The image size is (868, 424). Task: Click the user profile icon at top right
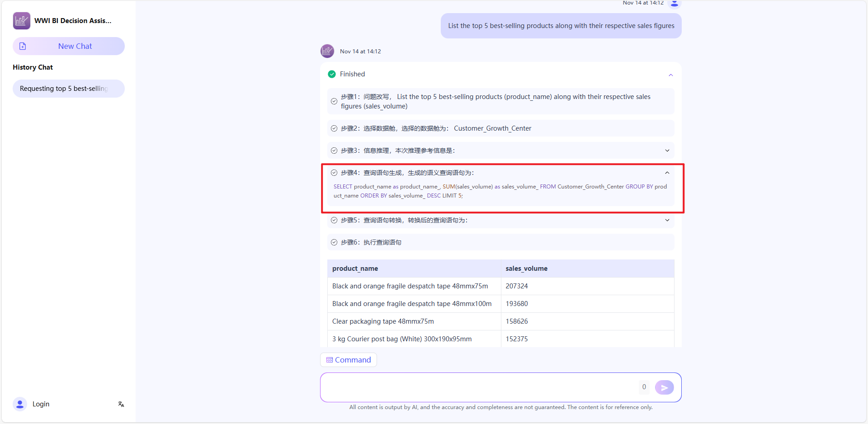pyautogui.click(x=675, y=4)
